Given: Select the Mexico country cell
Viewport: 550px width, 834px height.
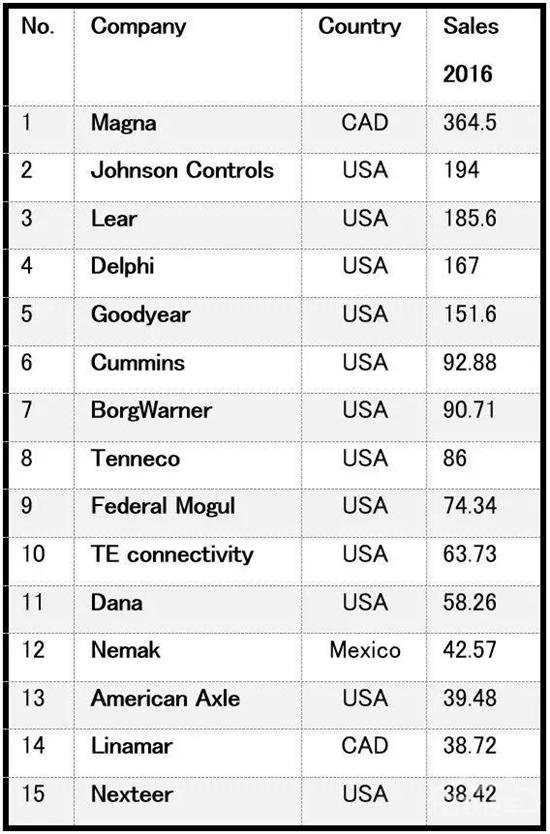Looking at the screenshot, I should pyautogui.click(x=365, y=650).
